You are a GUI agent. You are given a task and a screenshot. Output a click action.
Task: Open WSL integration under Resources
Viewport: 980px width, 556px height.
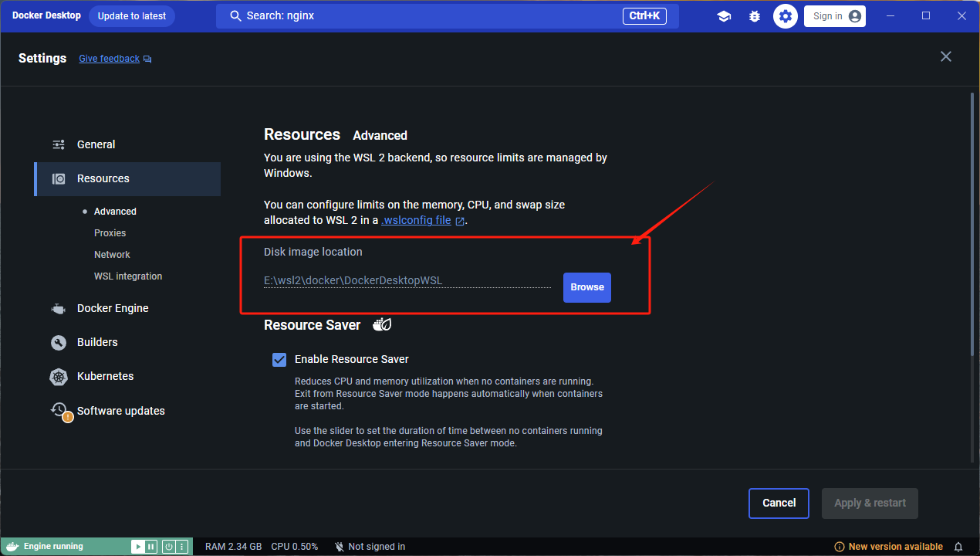click(x=128, y=276)
